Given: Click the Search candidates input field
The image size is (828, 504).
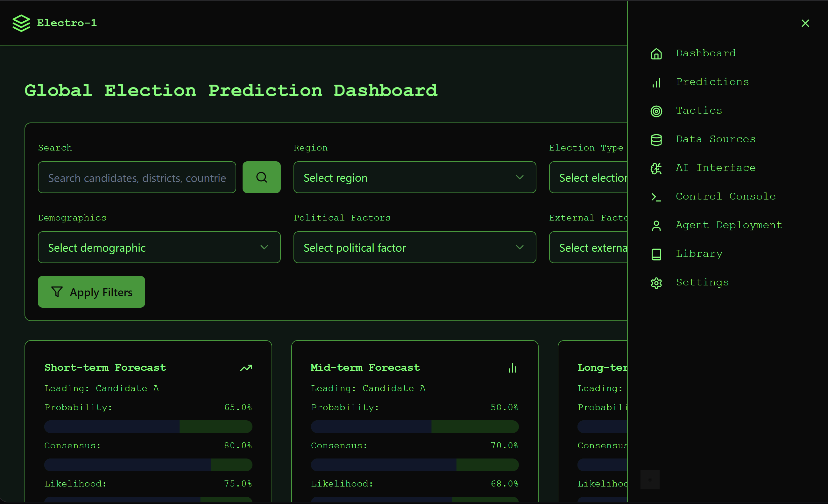Looking at the screenshot, I should [x=137, y=177].
